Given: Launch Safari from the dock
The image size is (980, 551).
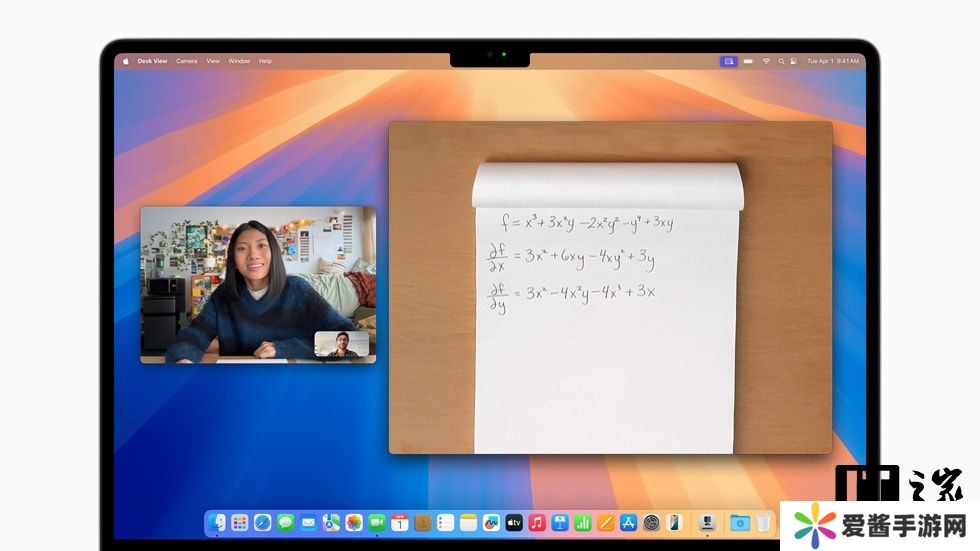Looking at the screenshot, I should point(263,522).
